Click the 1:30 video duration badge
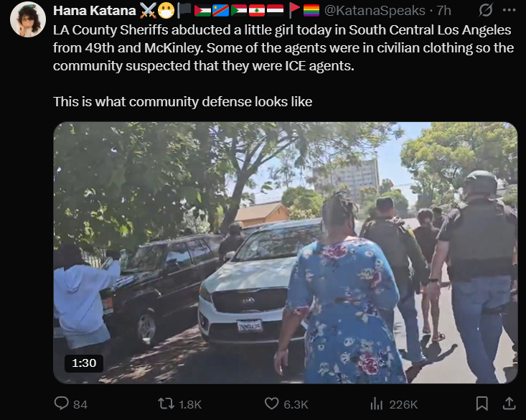The image size is (526, 420). (84, 363)
